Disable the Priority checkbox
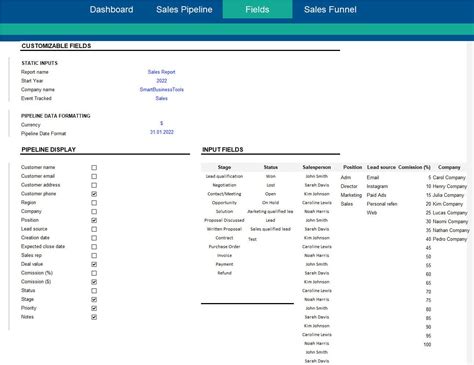Viewport: 474px width, 365px height. pyautogui.click(x=94, y=308)
